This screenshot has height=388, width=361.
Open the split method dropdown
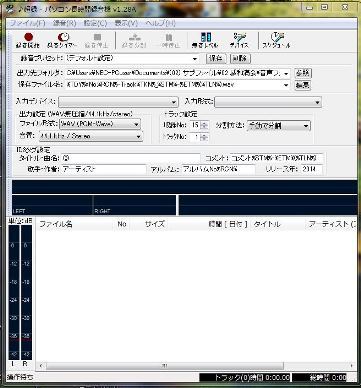coord(279,126)
